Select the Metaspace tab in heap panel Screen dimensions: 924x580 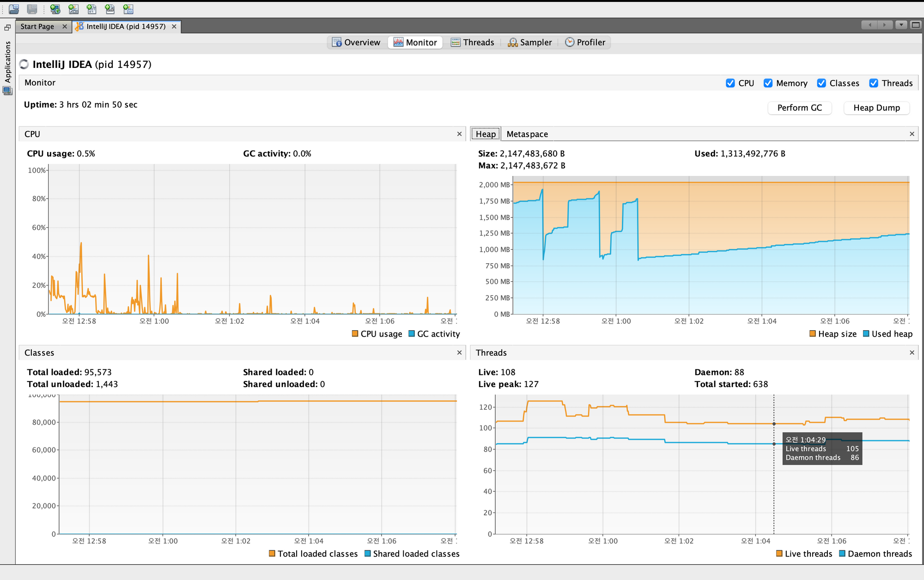coord(527,133)
